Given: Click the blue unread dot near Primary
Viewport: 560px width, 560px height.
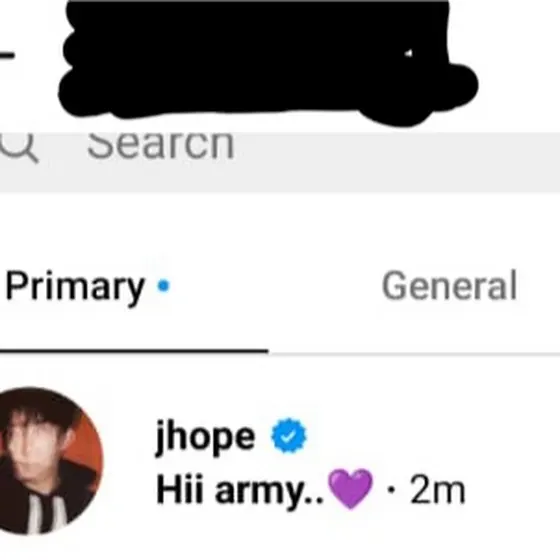Looking at the screenshot, I should (164, 286).
